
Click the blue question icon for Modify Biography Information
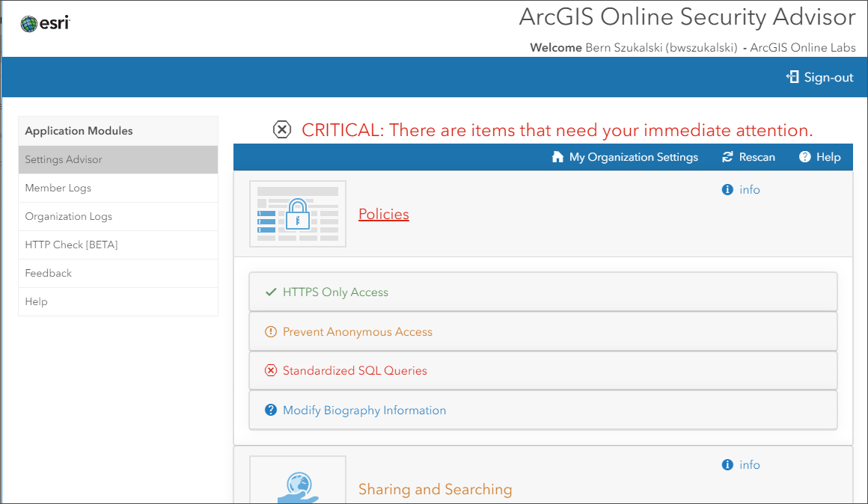(271, 410)
